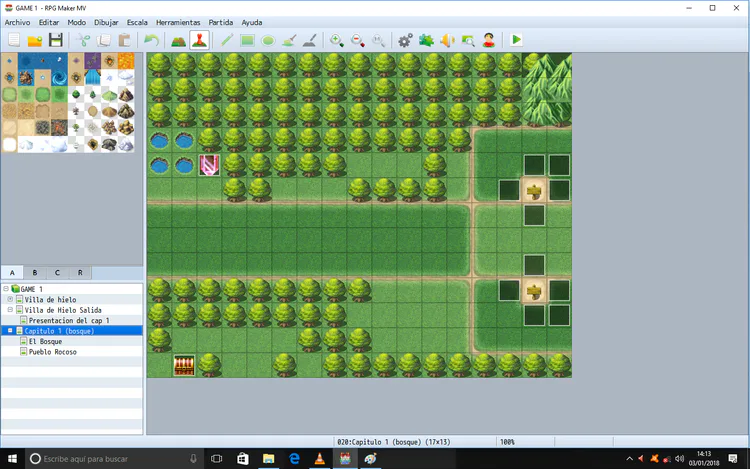Viewport: 750px width, 469px height.
Task: Create a new project with the blank page icon
Action: [14, 40]
